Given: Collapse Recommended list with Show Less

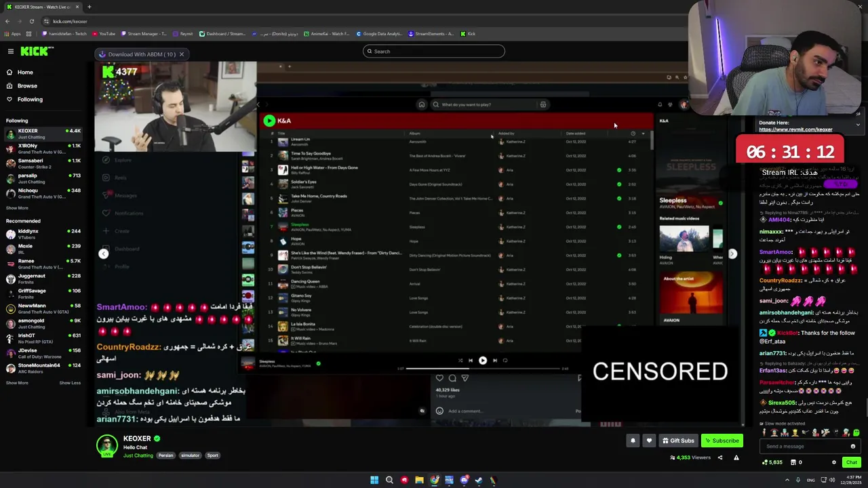Looking at the screenshot, I should point(70,383).
